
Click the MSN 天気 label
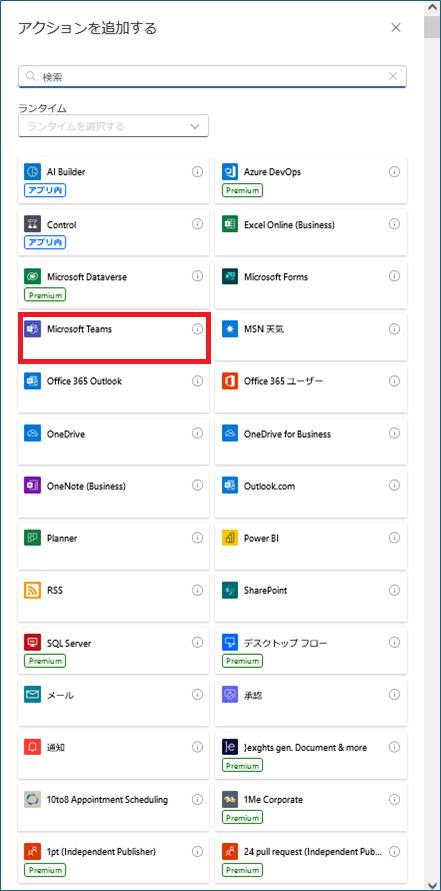pyautogui.click(x=264, y=328)
